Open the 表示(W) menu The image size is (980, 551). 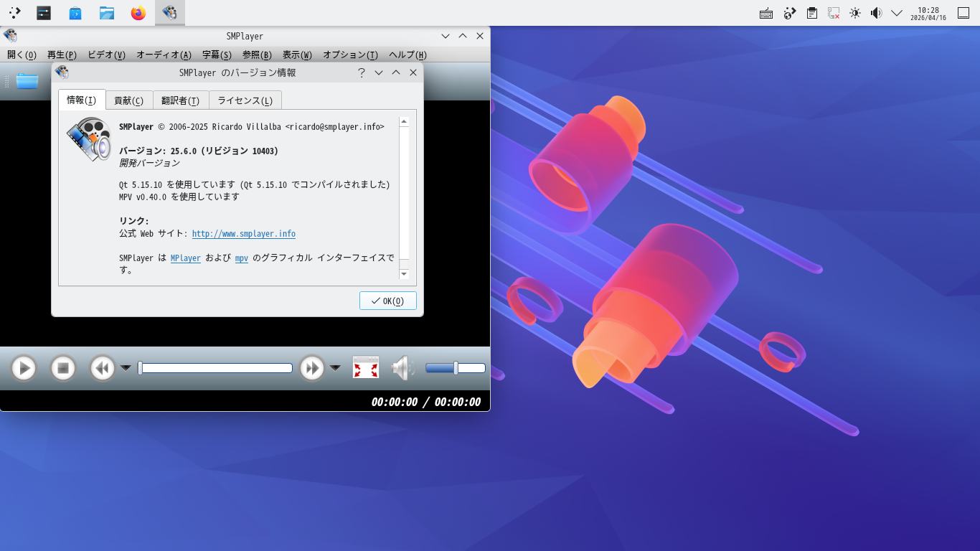[297, 55]
